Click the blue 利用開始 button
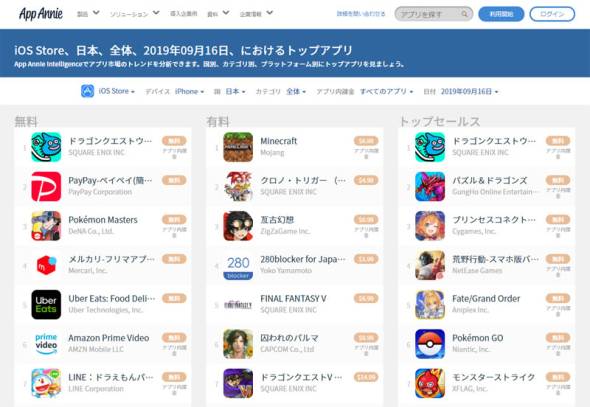 click(501, 14)
